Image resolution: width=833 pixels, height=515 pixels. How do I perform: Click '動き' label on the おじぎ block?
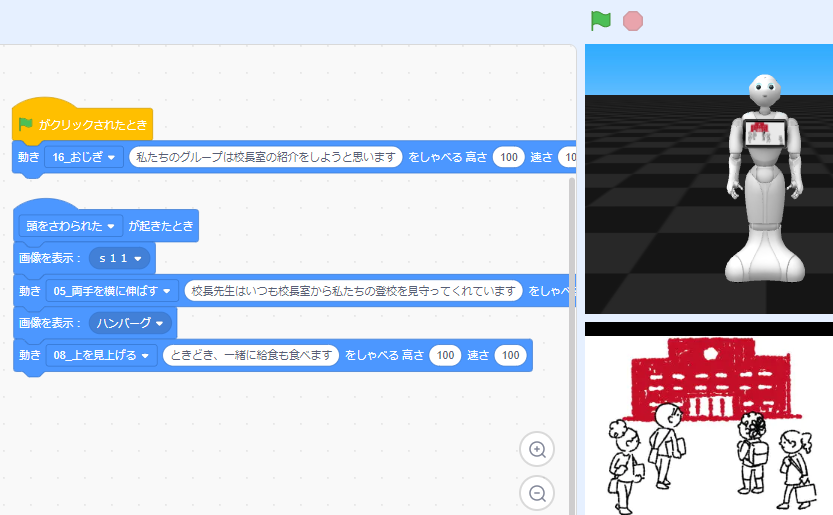(29, 157)
